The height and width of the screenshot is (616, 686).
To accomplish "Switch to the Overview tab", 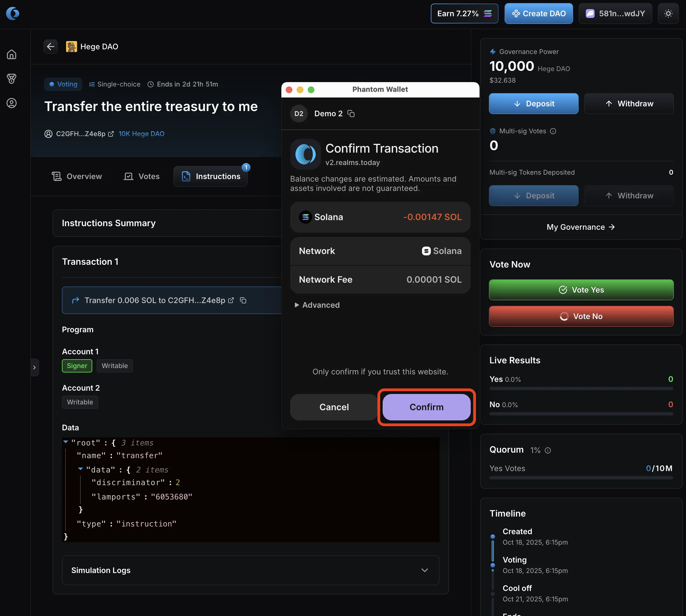I will 77,176.
